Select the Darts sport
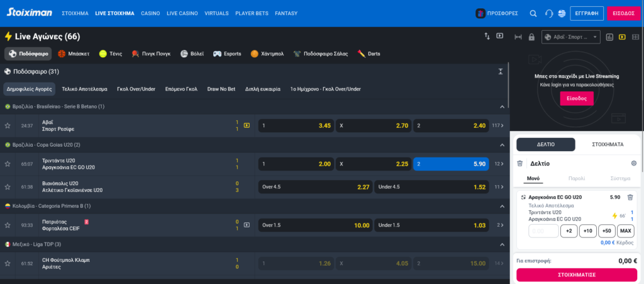 (x=369, y=54)
